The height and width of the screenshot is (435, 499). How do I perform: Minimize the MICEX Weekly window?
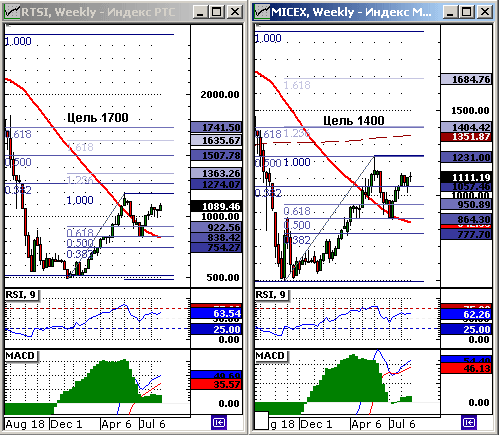coord(450,12)
